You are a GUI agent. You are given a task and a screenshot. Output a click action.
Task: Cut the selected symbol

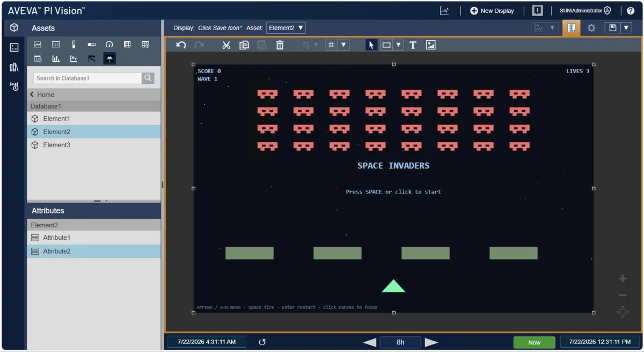pyautogui.click(x=226, y=45)
